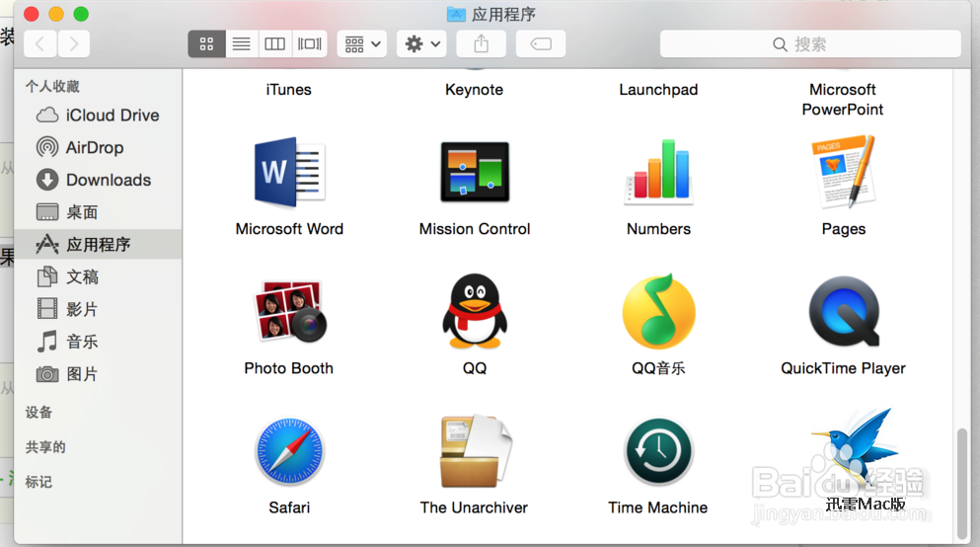Screen dimensions: 980x547
Task: Launch QuickTime Player icon
Action: [x=845, y=311]
